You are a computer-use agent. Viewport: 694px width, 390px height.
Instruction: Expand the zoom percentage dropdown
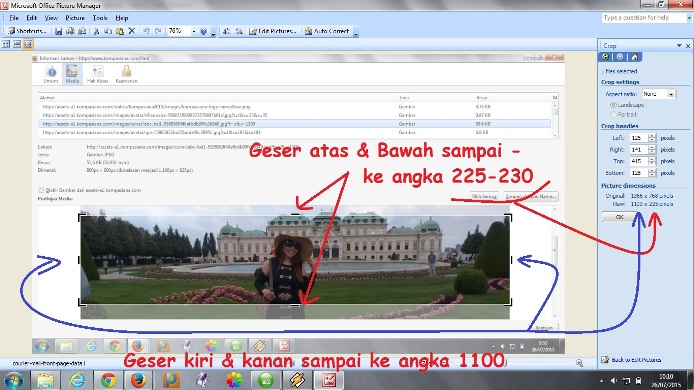coord(193,31)
